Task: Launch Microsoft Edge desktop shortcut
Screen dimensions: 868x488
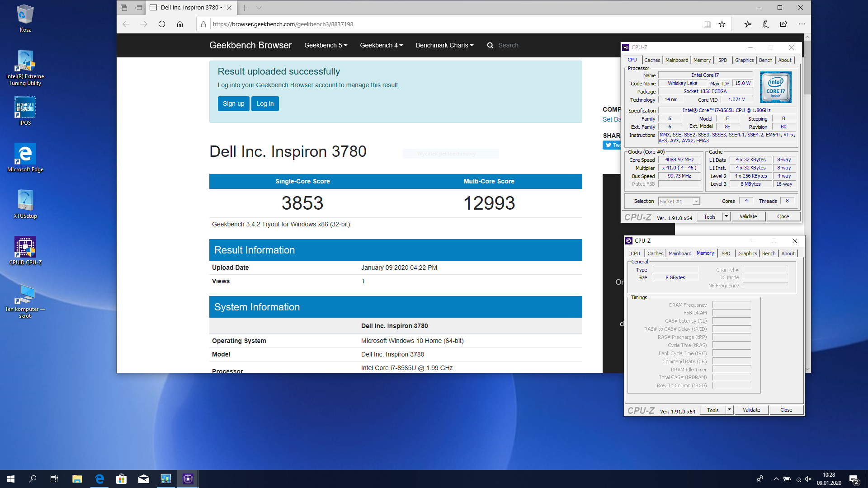Action: [x=25, y=158]
